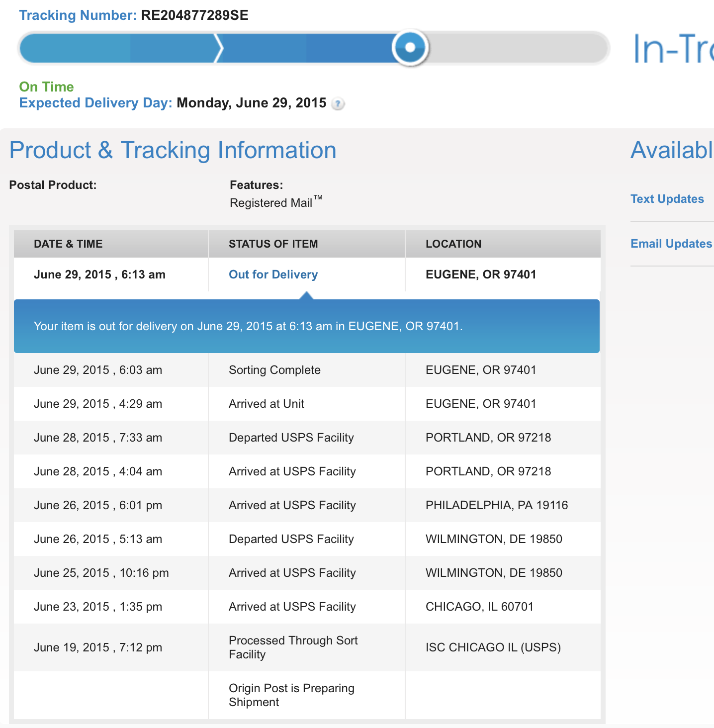This screenshot has width=714, height=728.
Task: Click the LOCATION column header
Action: point(453,244)
